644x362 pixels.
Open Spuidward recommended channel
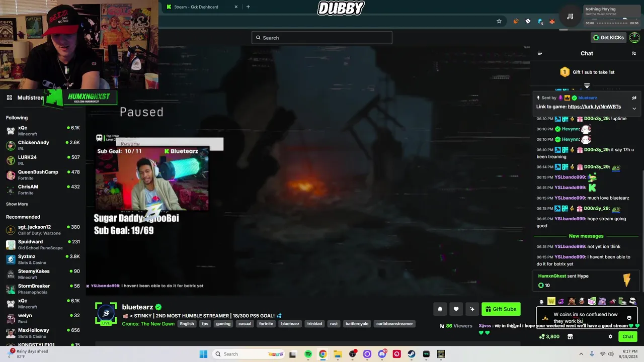click(43, 245)
